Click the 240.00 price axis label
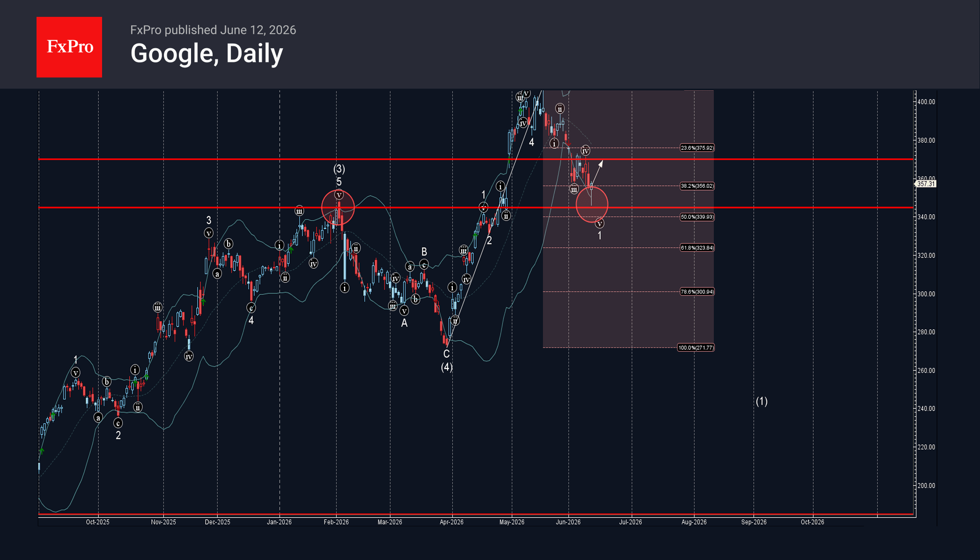Viewport: 980px width, 560px height. point(926,408)
